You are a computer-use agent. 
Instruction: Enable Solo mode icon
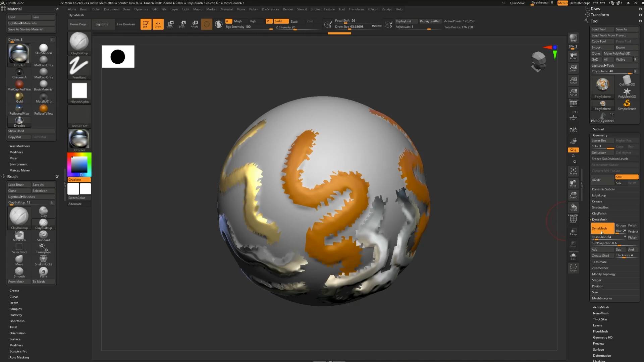573,256
